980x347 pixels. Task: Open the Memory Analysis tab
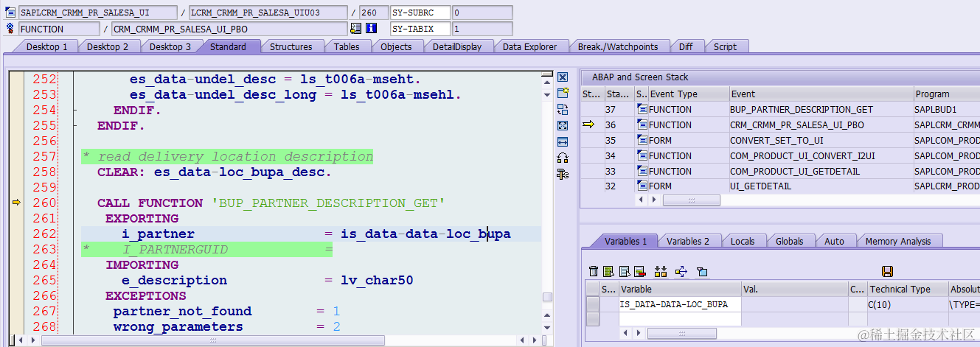pyautogui.click(x=898, y=241)
